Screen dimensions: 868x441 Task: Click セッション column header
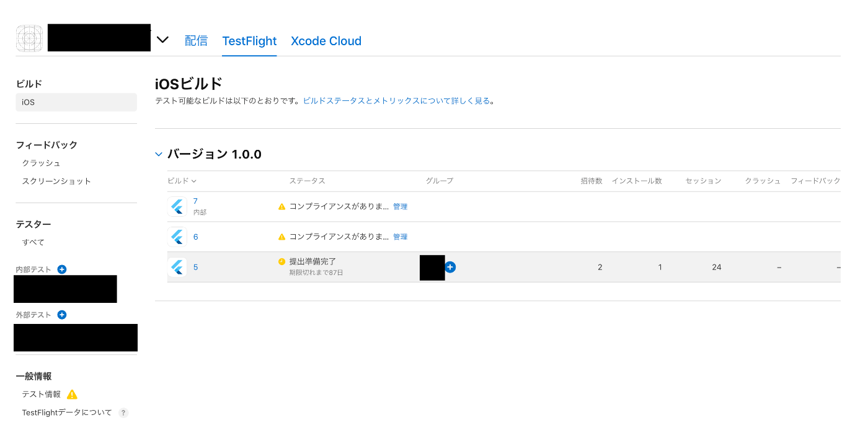[x=703, y=181]
